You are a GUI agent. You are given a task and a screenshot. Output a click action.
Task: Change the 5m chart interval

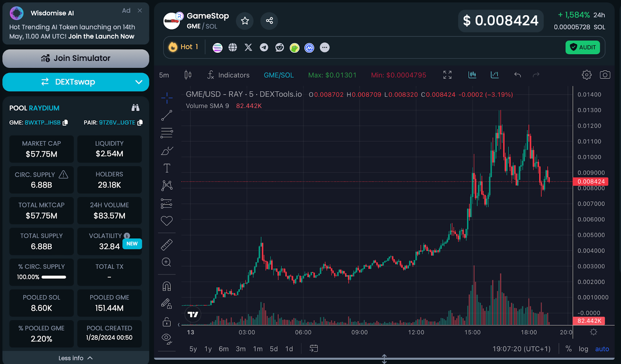164,75
